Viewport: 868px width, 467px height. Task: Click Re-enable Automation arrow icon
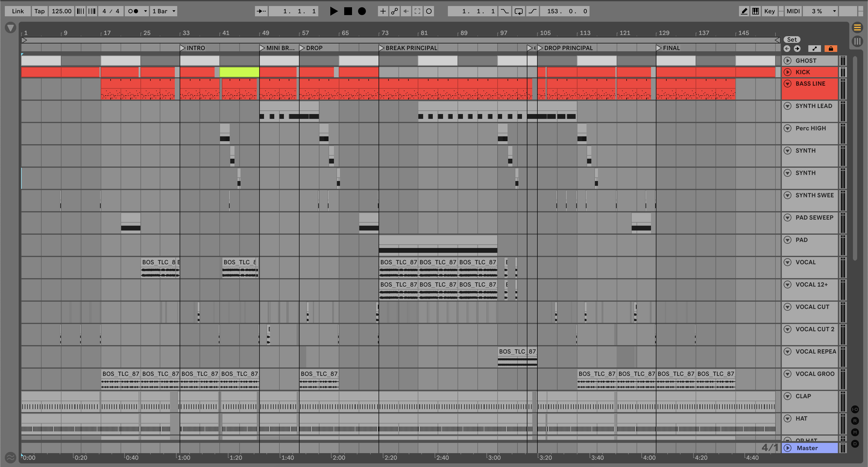pyautogui.click(x=406, y=11)
